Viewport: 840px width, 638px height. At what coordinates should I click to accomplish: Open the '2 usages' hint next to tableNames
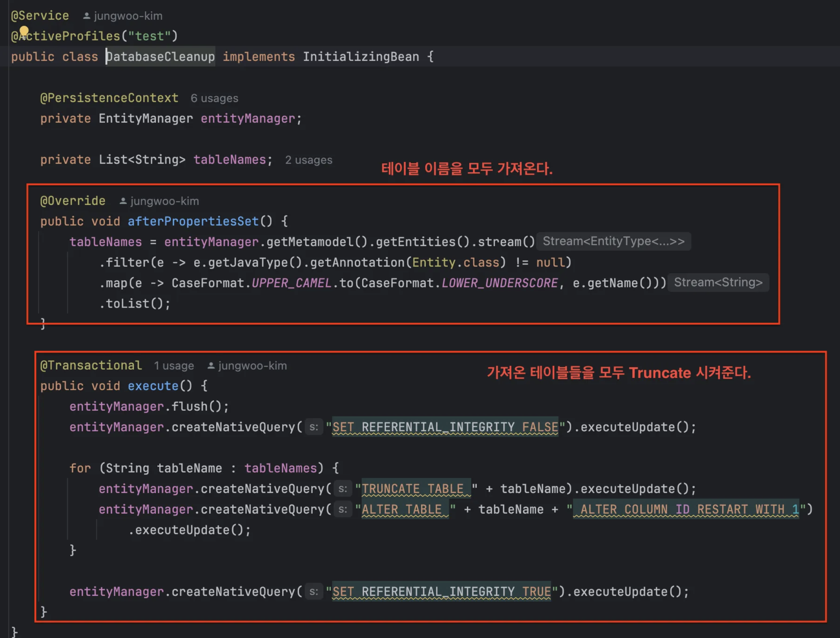tap(308, 160)
